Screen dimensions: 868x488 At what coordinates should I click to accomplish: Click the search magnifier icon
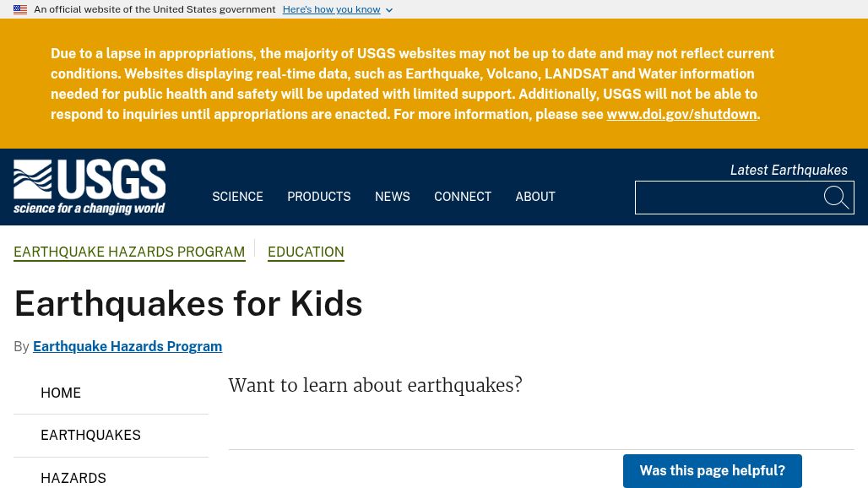(836, 198)
